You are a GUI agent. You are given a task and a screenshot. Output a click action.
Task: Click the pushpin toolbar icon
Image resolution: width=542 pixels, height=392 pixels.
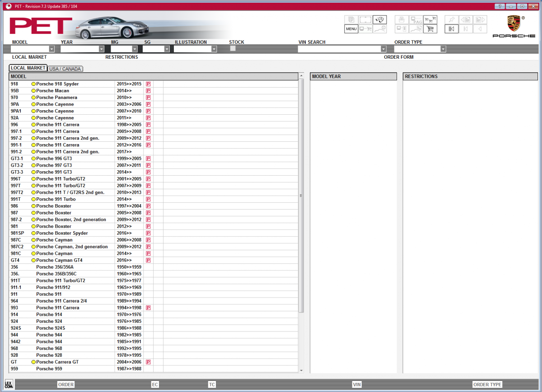(x=451, y=19)
